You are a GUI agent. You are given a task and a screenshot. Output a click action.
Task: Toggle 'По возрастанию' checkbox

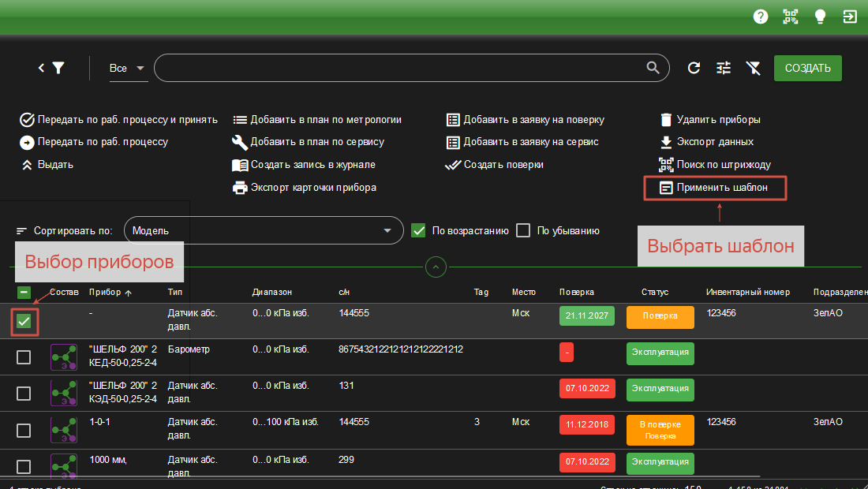pyautogui.click(x=418, y=230)
